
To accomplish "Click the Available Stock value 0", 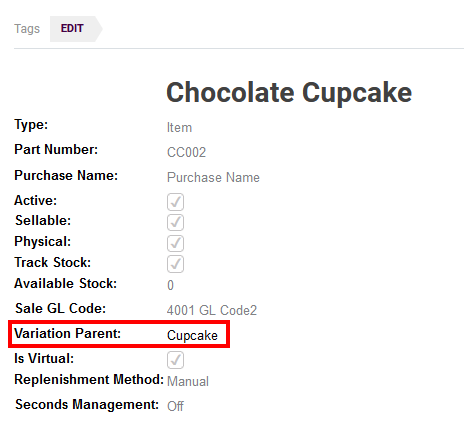I will [x=170, y=285].
